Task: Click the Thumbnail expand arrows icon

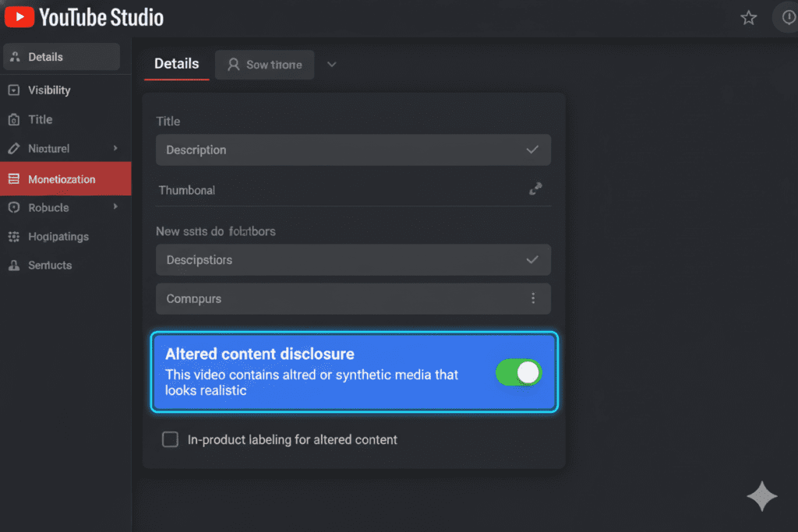Action: [535, 188]
